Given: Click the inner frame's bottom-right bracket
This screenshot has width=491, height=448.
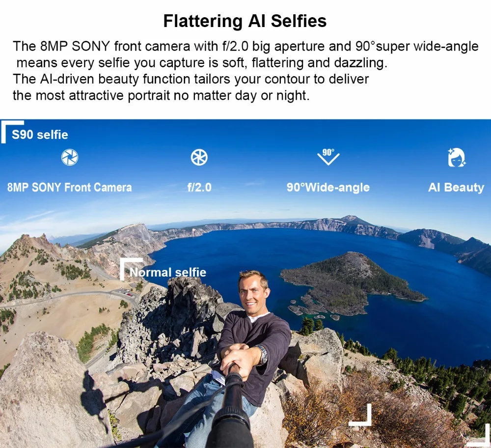Looking at the screenshot, I should point(360,415).
